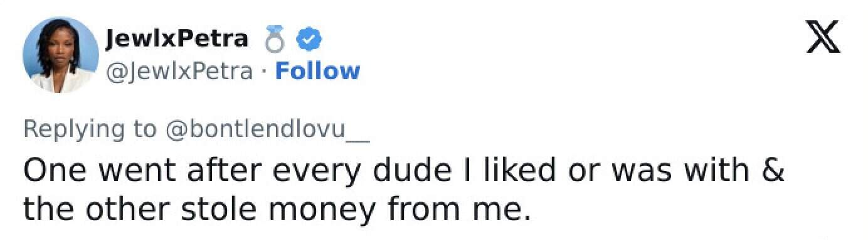Tap the avatar of woman in white
The width and height of the screenshot is (868, 240).
coord(60,55)
